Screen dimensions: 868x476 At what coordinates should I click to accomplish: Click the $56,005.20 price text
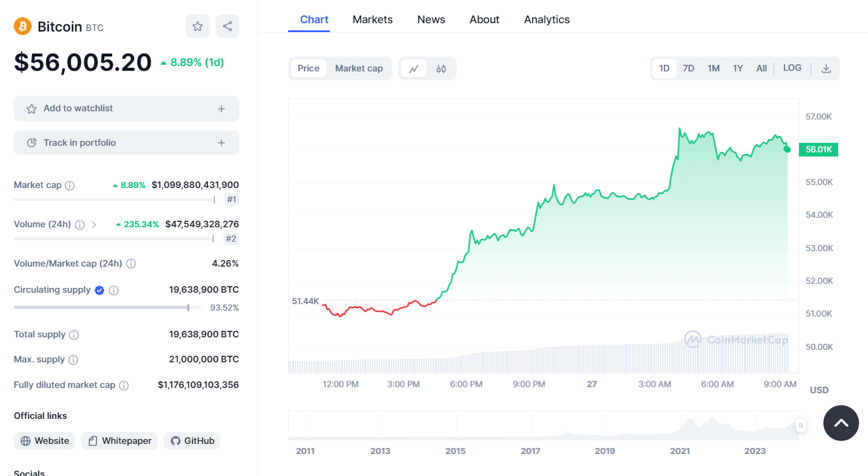click(x=83, y=62)
